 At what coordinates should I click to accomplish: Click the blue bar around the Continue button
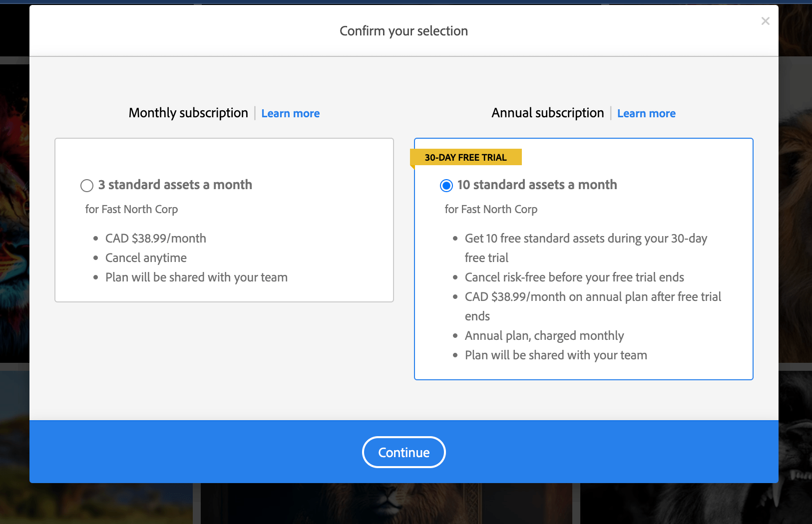pos(150,452)
